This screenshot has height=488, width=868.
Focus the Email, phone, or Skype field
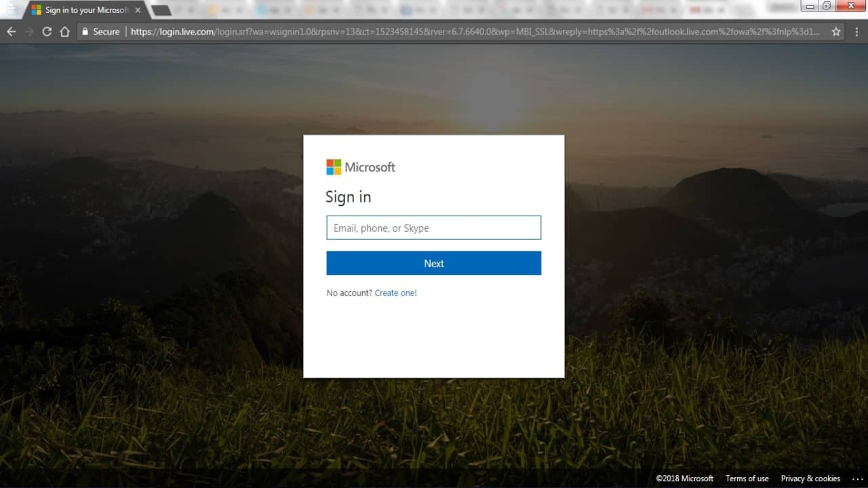[433, 228]
